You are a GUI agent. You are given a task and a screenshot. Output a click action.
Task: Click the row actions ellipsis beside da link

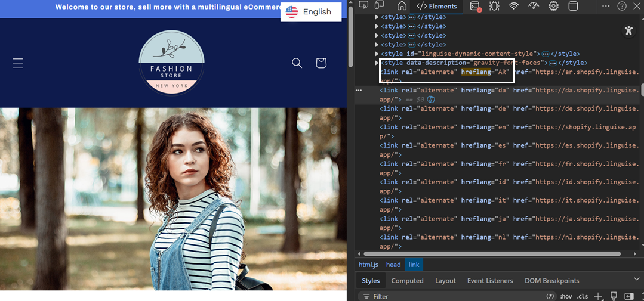(359, 90)
